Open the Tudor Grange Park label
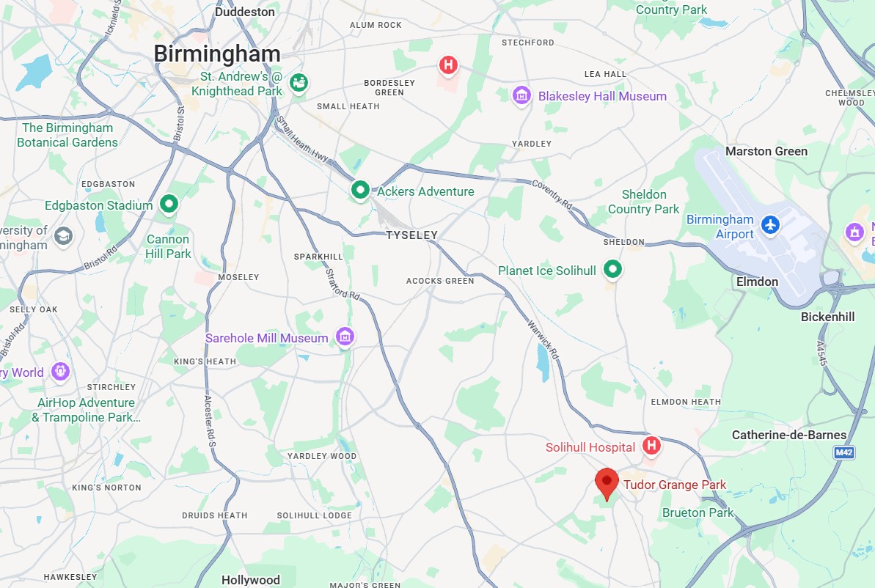This screenshot has height=588, width=875. coord(675,485)
